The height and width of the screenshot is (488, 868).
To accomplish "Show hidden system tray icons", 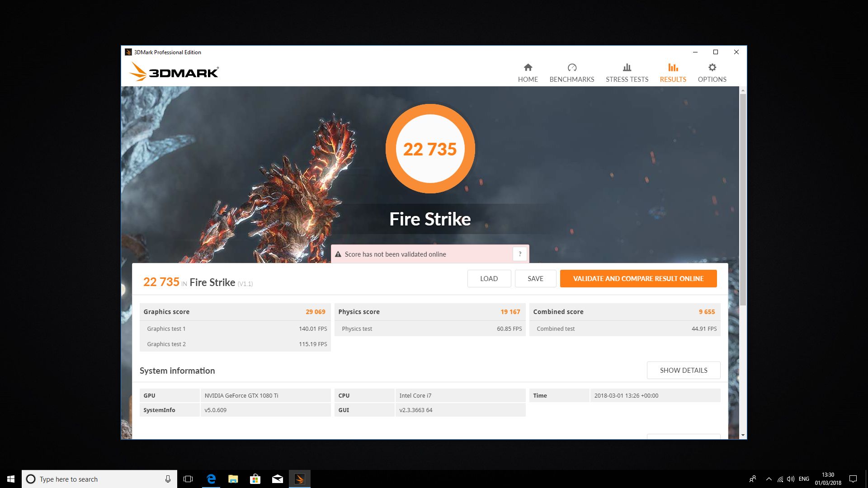I will click(x=769, y=479).
